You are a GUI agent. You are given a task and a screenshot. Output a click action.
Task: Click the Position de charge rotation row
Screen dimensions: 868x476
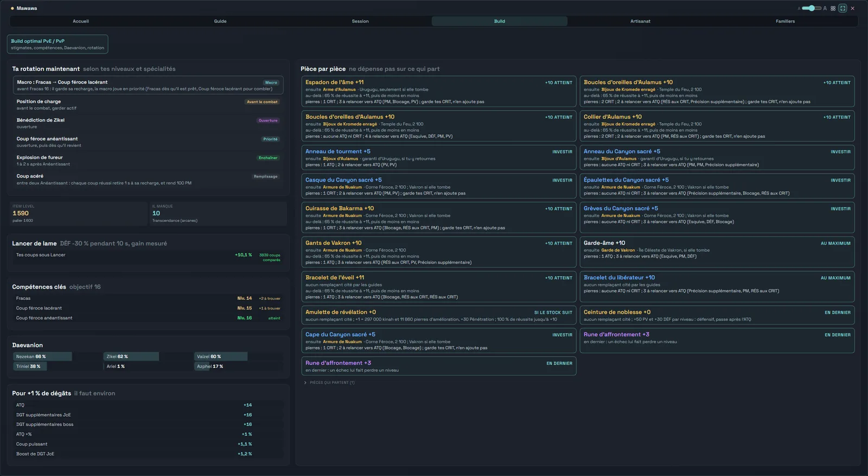coord(148,105)
